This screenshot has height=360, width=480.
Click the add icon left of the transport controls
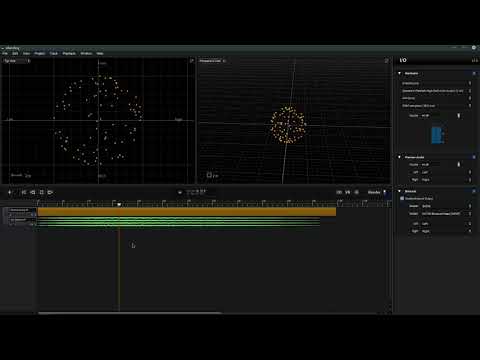9,192
